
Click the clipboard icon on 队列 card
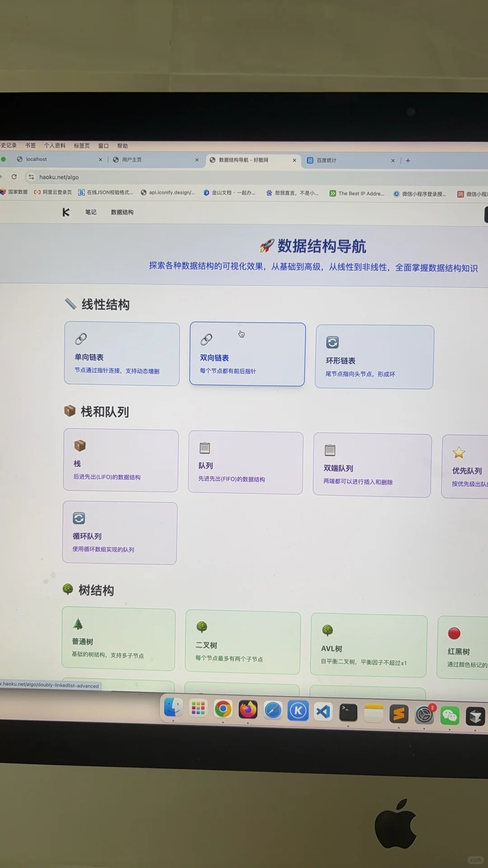coord(205,448)
